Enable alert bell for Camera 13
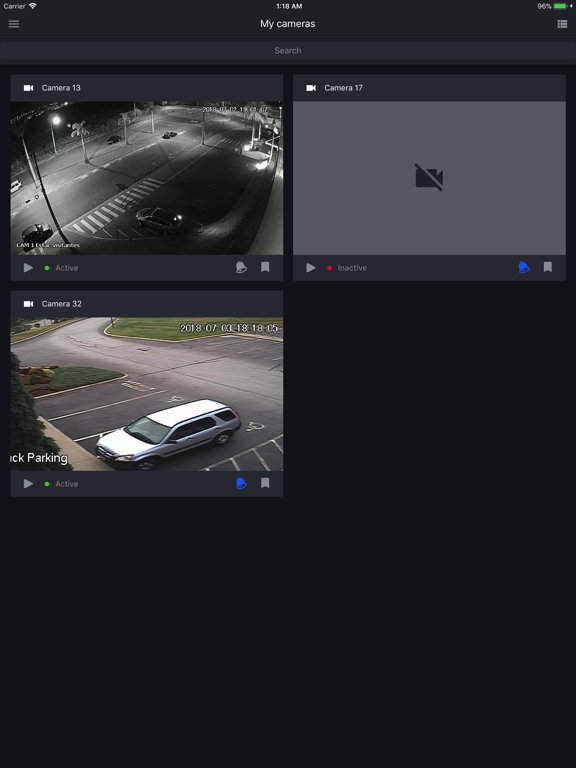The width and height of the screenshot is (576, 768). tap(241, 267)
